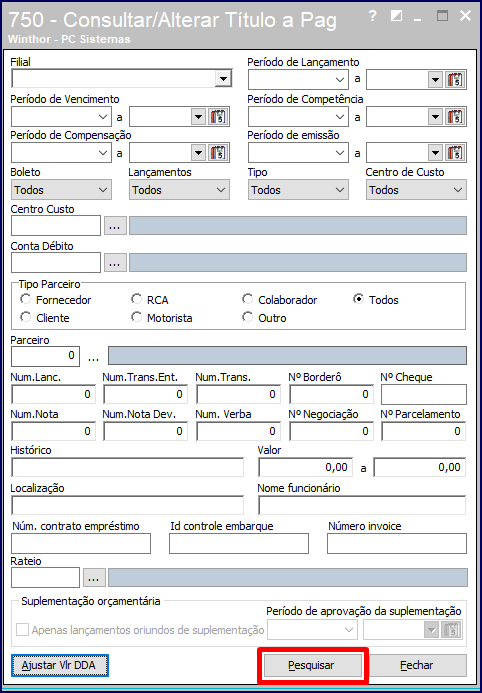This screenshot has height=693, width=482.
Task: Open calendar icon for Período de Vencimento
Action: [x=218, y=117]
